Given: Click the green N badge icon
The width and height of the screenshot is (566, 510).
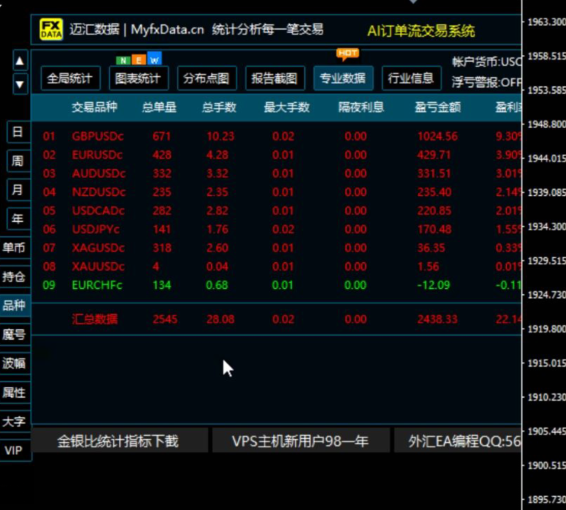Looking at the screenshot, I should (123, 60).
